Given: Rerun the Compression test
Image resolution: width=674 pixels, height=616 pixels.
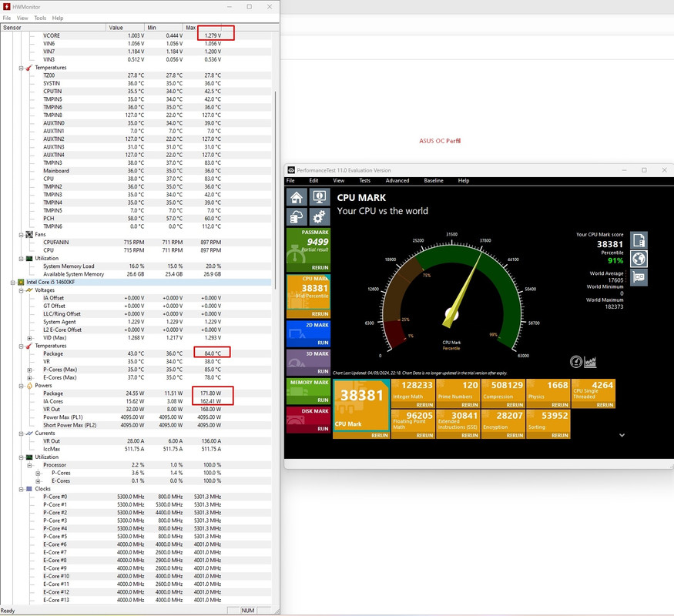Looking at the screenshot, I should coord(515,405).
